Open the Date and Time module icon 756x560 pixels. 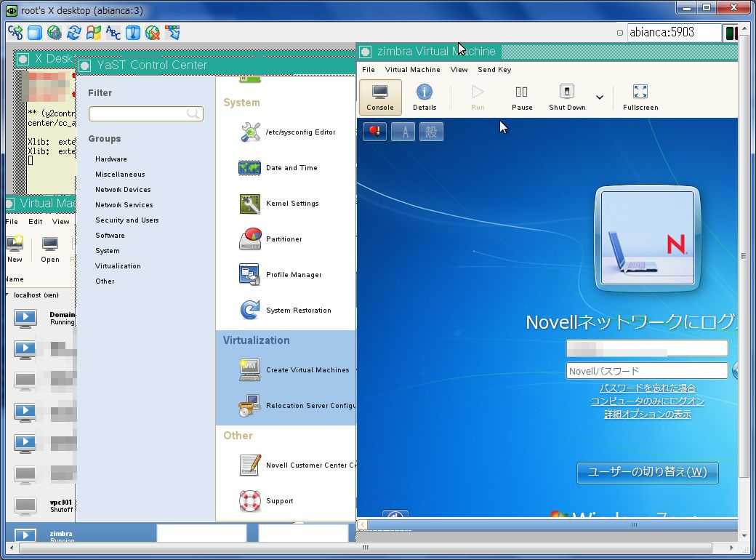coord(250,167)
